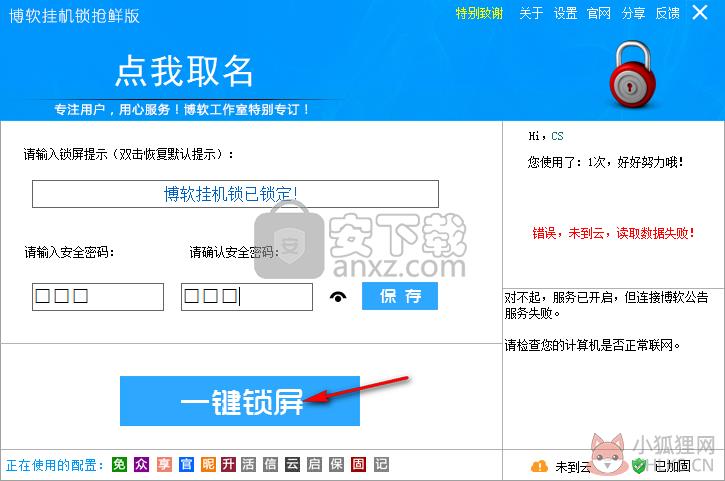Image resolution: width=725 pixels, height=481 pixels.
Task: Click the blue 官 config icon
Action: pos(186,464)
